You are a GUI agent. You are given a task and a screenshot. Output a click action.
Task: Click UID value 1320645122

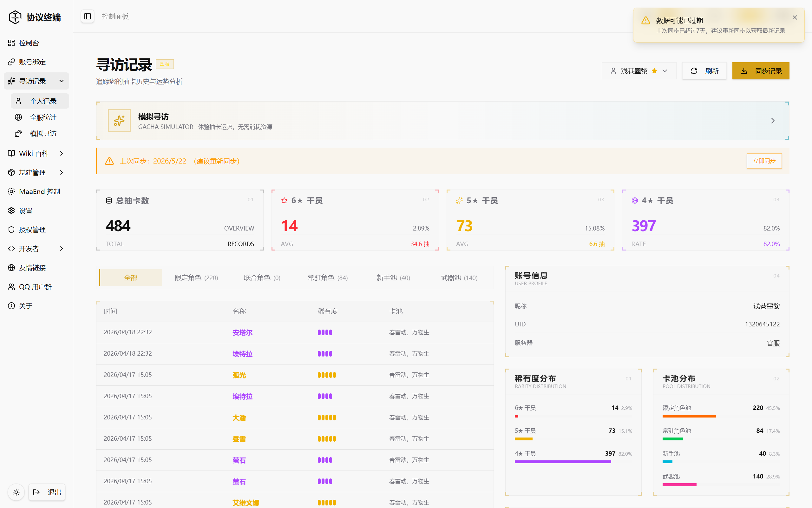pyautogui.click(x=762, y=324)
